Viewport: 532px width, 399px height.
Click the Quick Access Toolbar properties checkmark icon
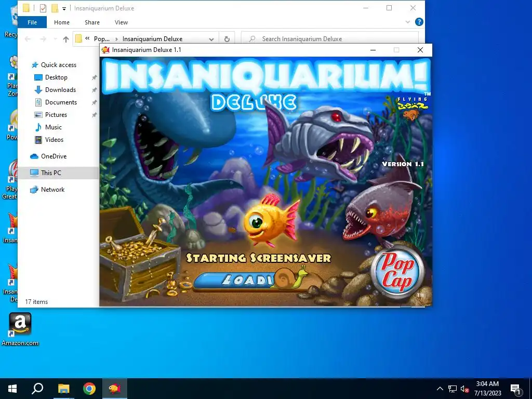(x=43, y=8)
